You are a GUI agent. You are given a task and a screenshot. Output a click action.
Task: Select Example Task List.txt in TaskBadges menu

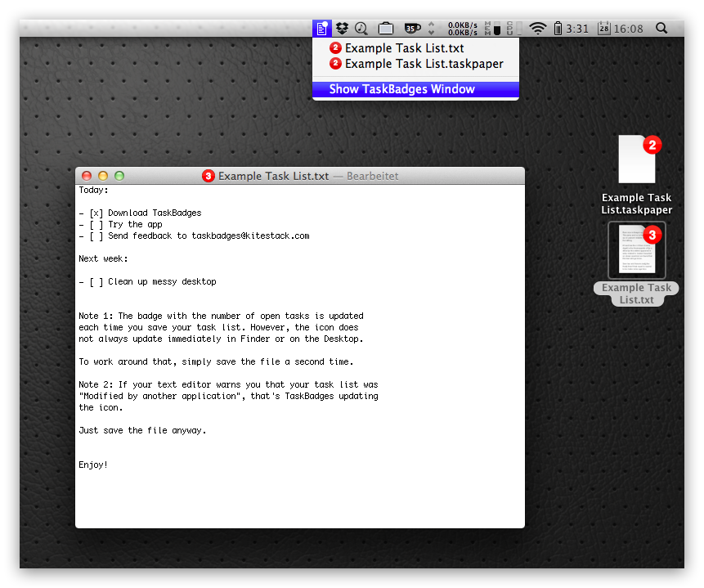[x=415, y=48]
